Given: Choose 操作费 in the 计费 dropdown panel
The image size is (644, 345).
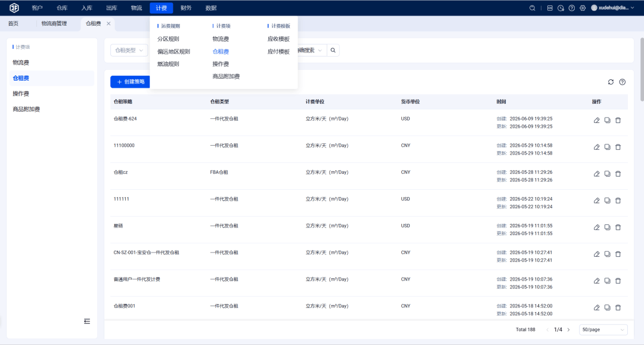Looking at the screenshot, I should 221,64.
